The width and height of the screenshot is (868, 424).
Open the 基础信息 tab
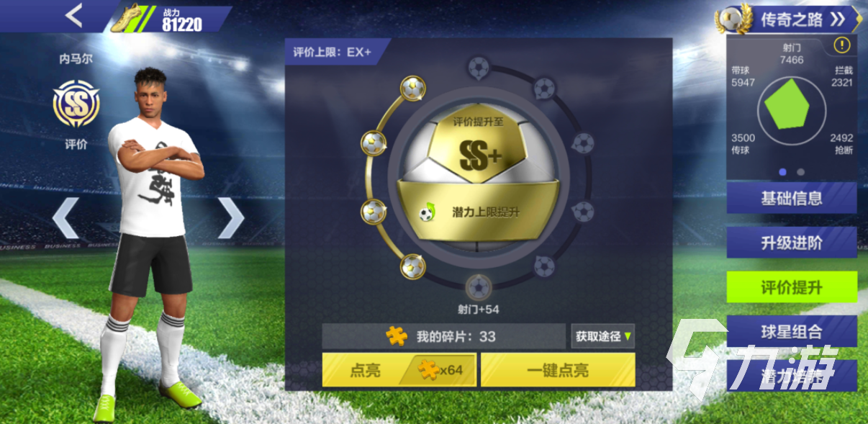pyautogui.click(x=792, y=198)
